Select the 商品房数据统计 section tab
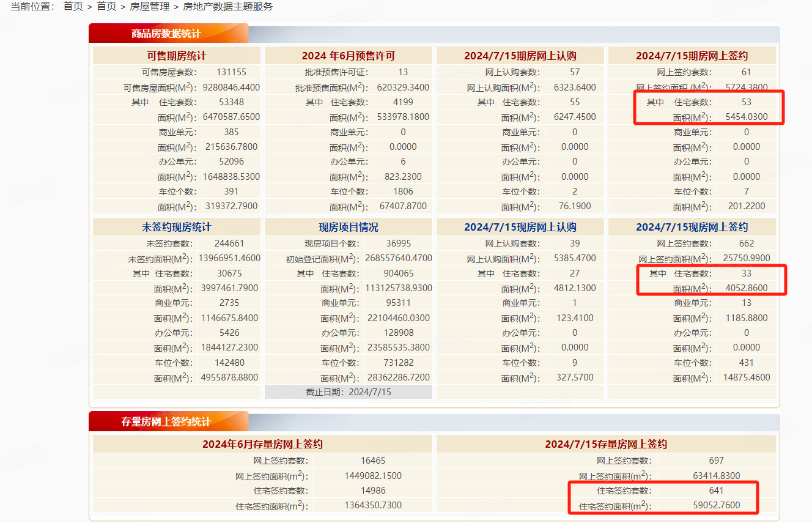 click(166, 34)
